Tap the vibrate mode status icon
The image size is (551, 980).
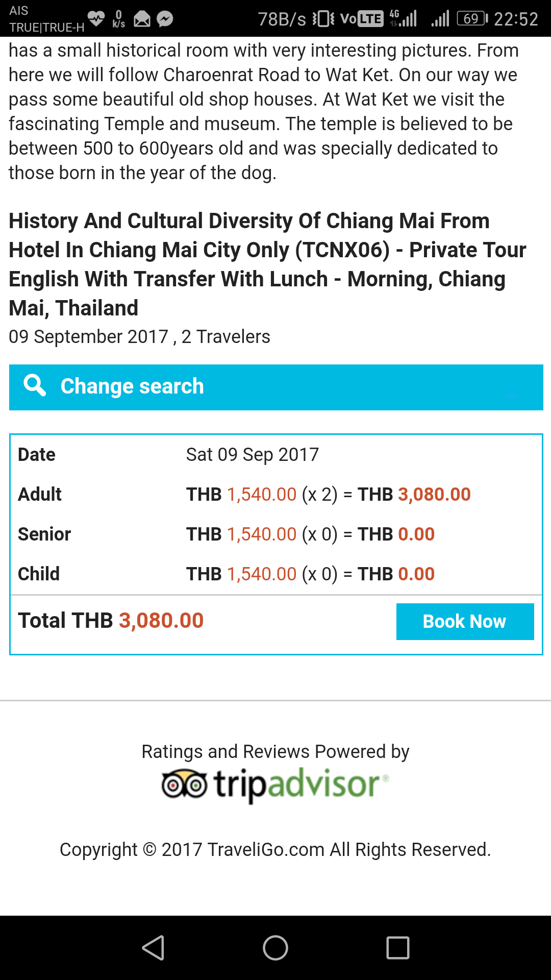tap(323, 19)
